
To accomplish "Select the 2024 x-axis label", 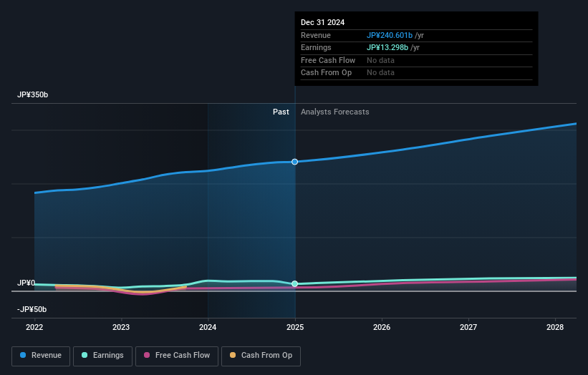I will [x=208, y=327].
